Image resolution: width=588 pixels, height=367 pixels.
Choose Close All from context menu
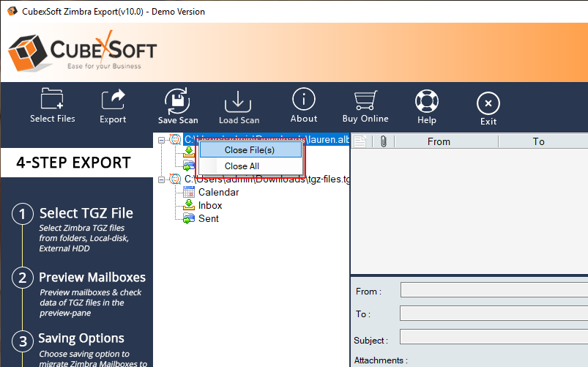coord(242,166)
